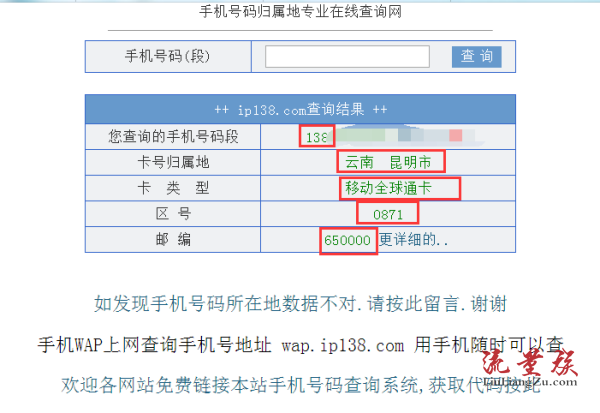This screenshot has height=413, width=600.
Task: Open the 欢迎各网站免费链接本站 code link
Action: pyautogui.click(x=300, y=384)
